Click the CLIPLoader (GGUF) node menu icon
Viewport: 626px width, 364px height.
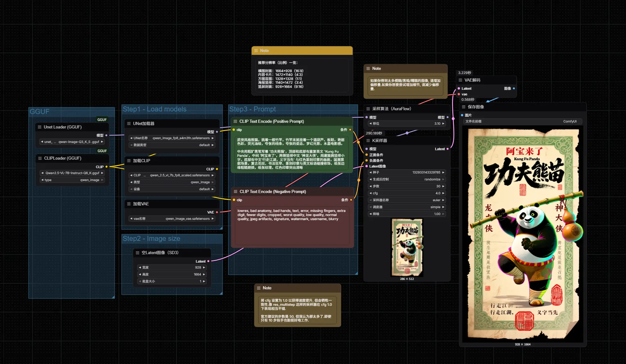point(40,158)
